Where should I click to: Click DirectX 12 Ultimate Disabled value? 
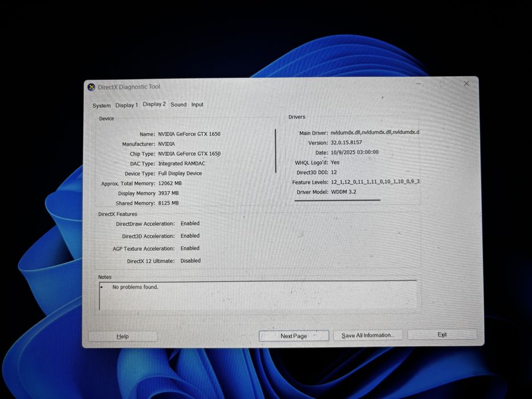tap(190, 261)
